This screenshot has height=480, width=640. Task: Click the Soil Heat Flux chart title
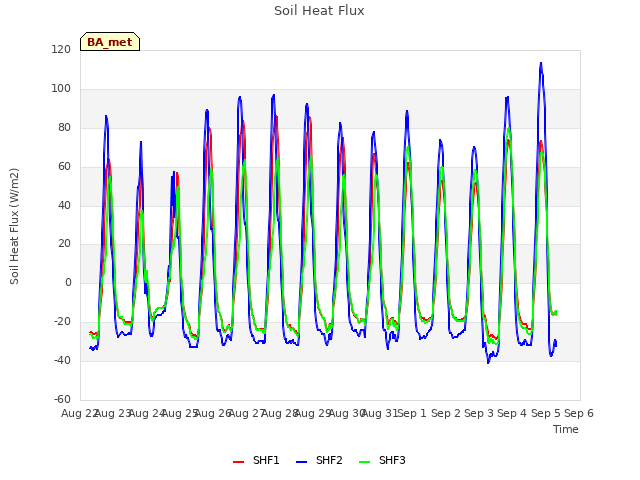[x=319, y=11]
